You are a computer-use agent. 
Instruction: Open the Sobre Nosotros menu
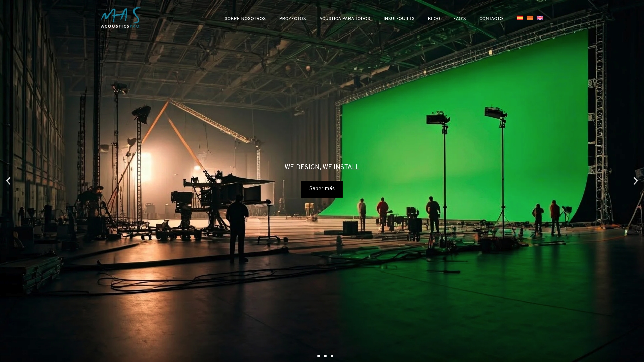[x=245, y=19]
